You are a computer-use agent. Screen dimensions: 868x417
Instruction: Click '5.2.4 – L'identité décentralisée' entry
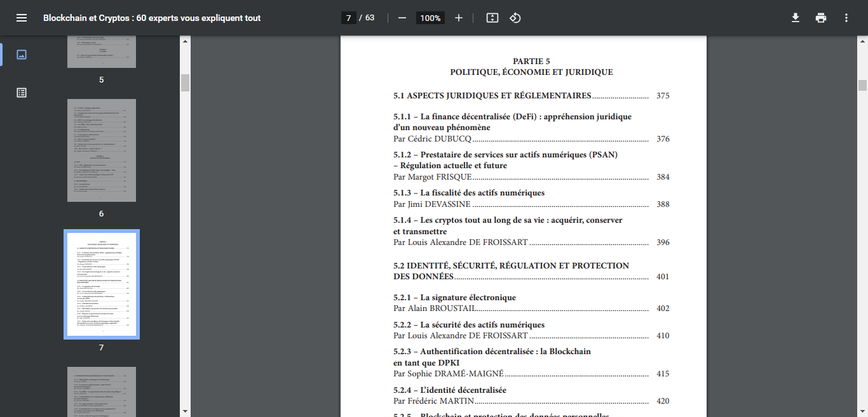click(450, 390)
